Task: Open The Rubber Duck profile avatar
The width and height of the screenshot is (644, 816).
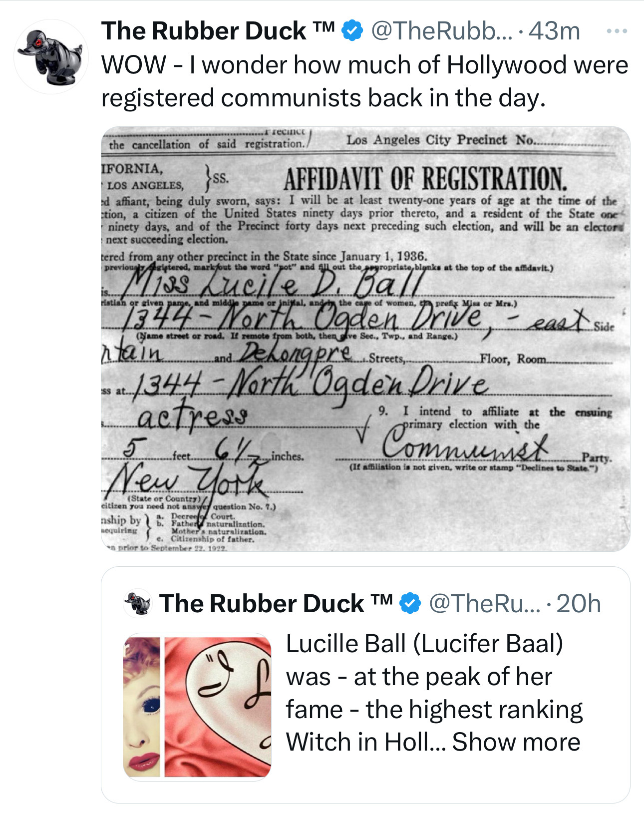Action: pos(51,56)
